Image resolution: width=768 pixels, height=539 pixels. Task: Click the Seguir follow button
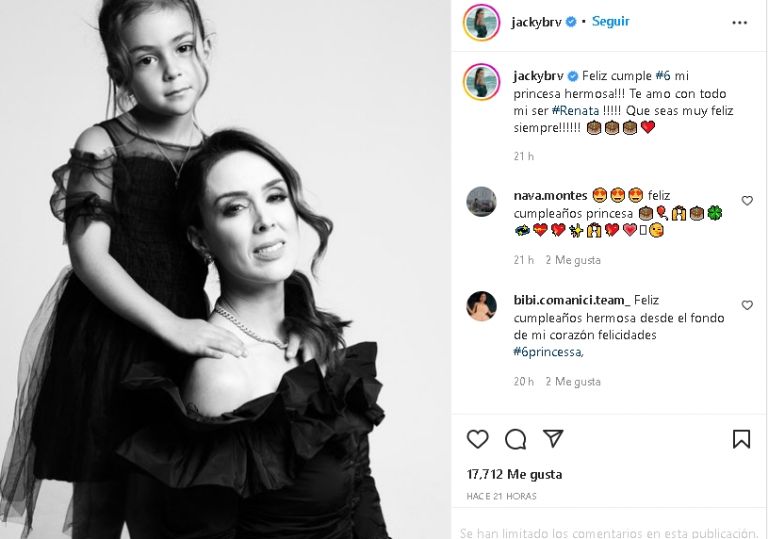tap(610, 22)
